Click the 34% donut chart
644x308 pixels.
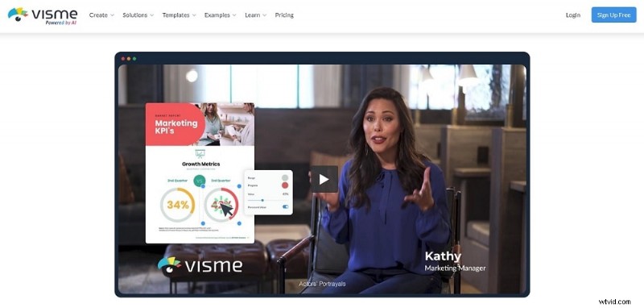pos(178,205)
